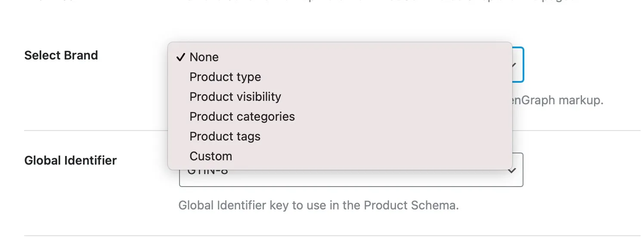Click the Select Brand dropdown arrow

514,65
